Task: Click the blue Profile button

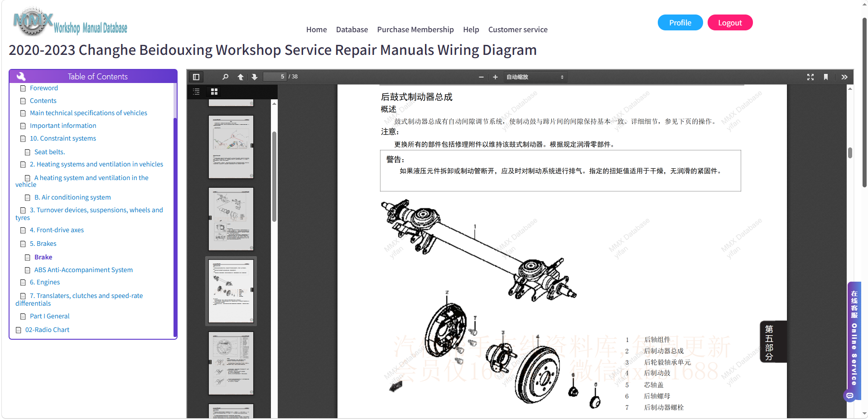Action: click(x=680, y=23)
